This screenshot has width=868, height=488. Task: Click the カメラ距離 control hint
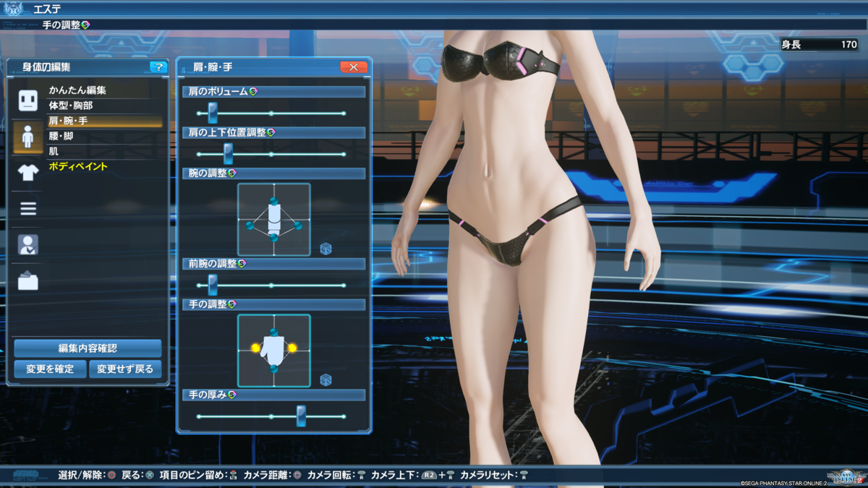click(273, 475)
